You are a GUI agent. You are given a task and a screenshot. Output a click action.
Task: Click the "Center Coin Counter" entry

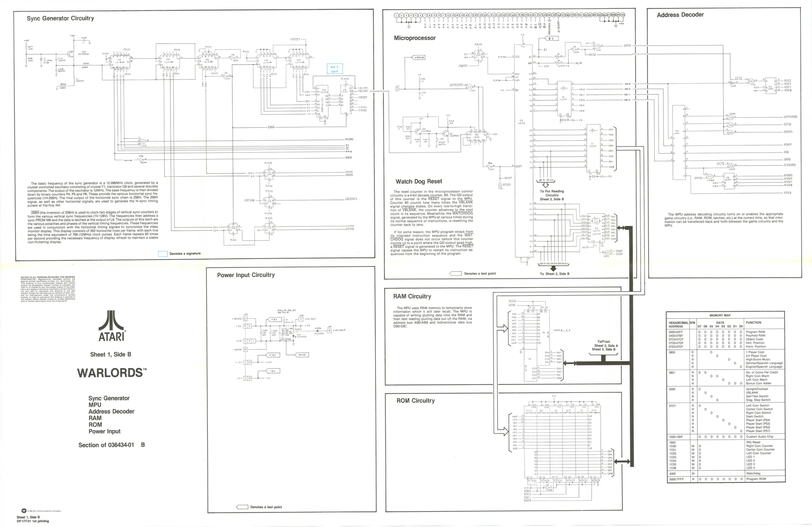[760, 450]
